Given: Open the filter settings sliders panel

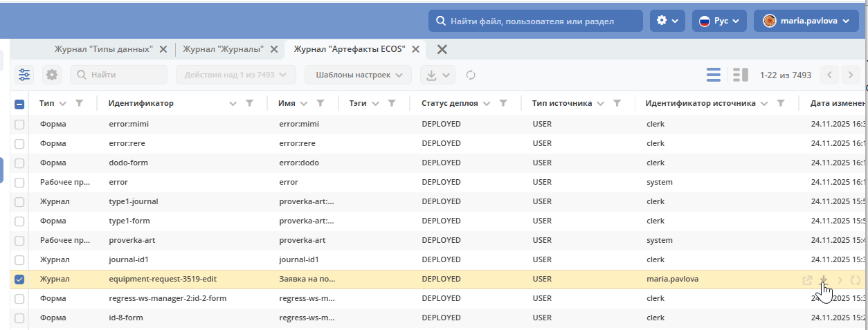Looking at the screenshot, I should pyautogui.click(x=25, y=75).
